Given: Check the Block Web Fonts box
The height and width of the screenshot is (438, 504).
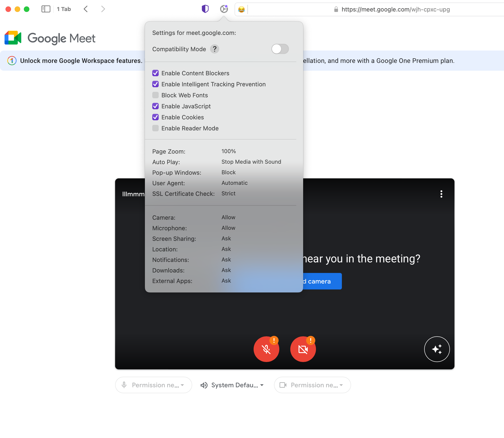Looking at the screenshot, I should (x=155, y=95).
